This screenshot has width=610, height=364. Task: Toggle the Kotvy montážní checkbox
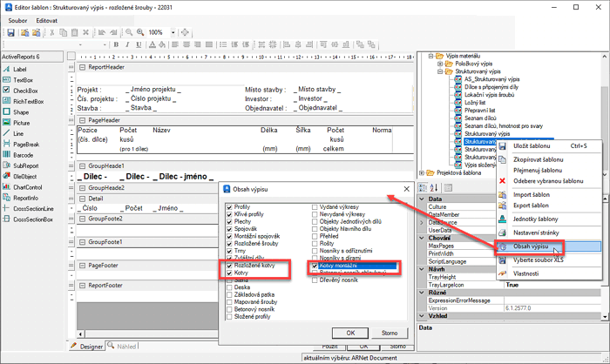(x=315, y=265)
